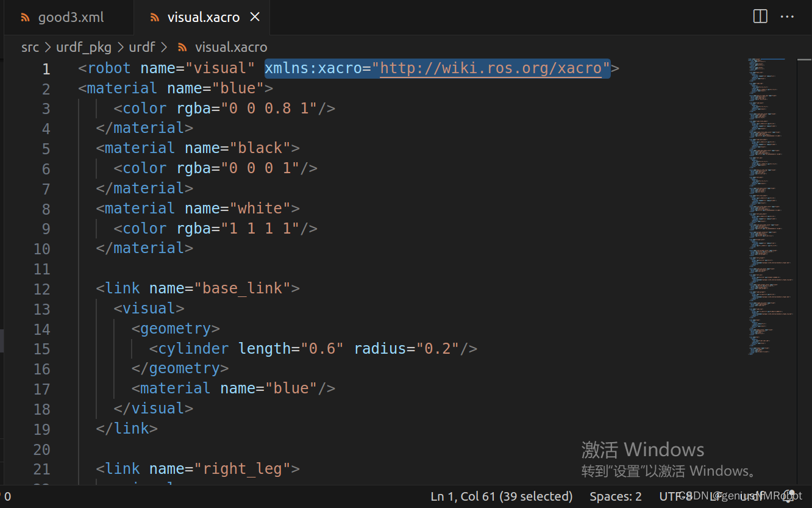
Task: Open the src breadcrumb segment
Action: (x=30, y=47)
